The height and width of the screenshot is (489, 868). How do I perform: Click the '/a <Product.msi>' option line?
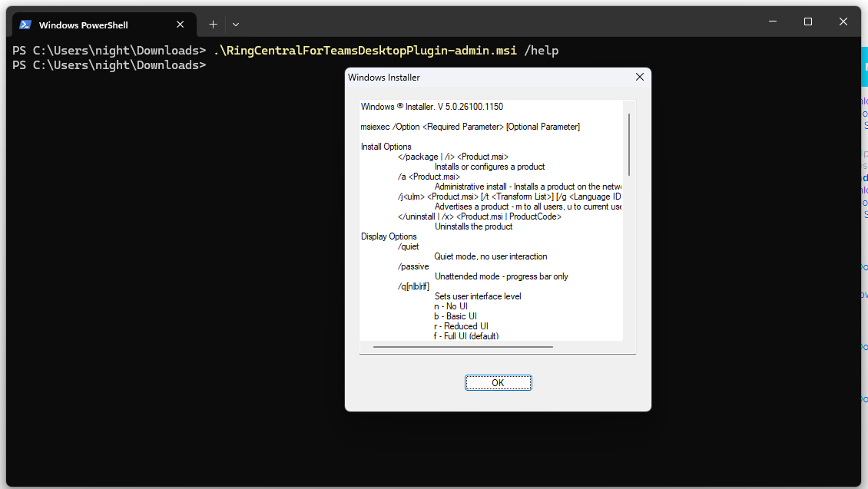coord(429,177)
